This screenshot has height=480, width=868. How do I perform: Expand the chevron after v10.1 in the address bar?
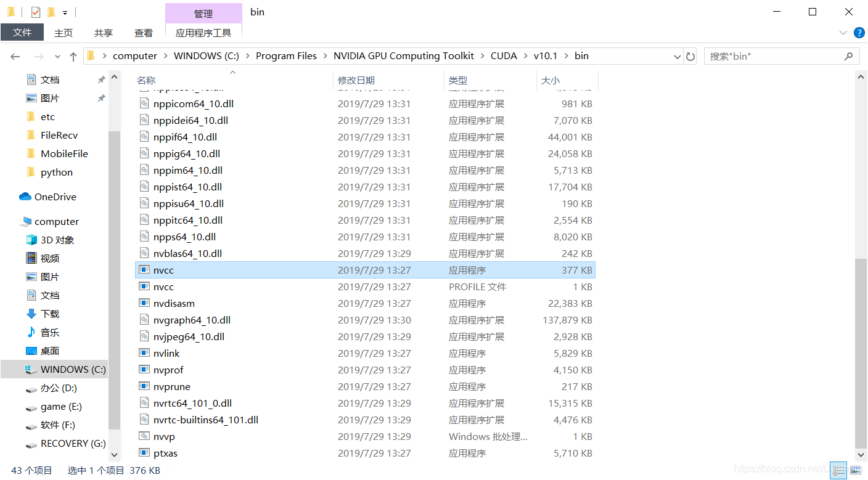click(566, 56)
